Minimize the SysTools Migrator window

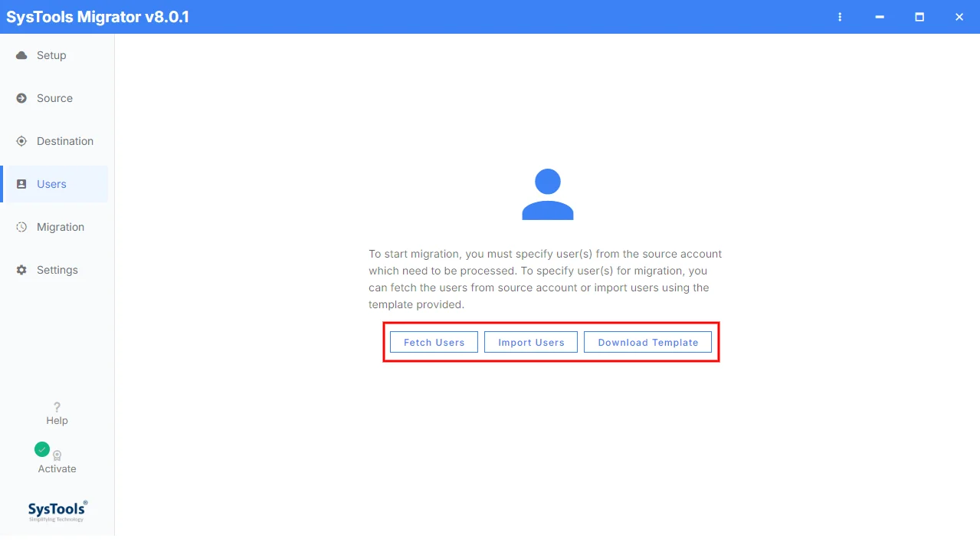coord(880,17)
